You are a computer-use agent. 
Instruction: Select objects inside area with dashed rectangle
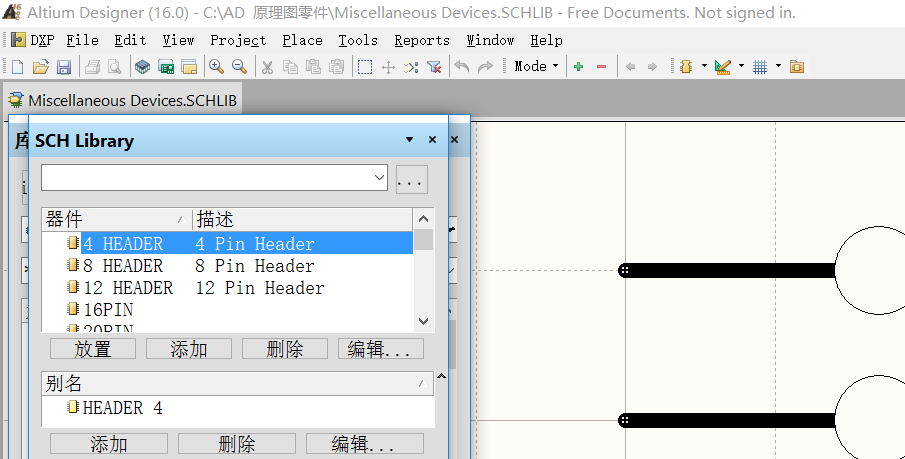(365, 67)
